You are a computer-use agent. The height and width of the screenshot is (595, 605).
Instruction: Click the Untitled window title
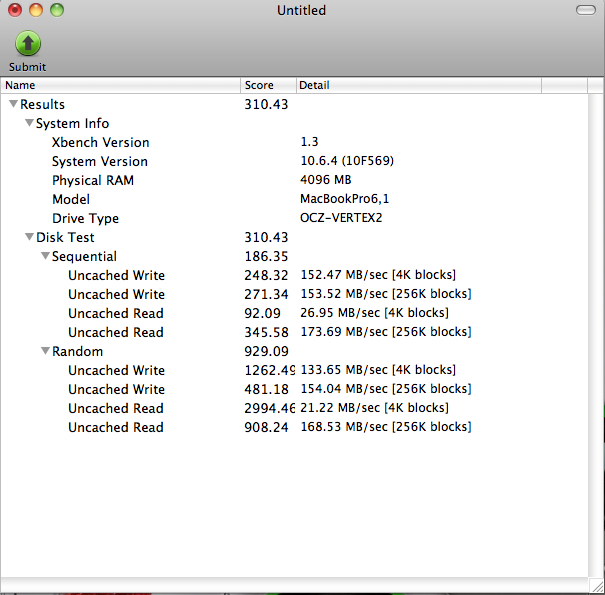point(301,10)
